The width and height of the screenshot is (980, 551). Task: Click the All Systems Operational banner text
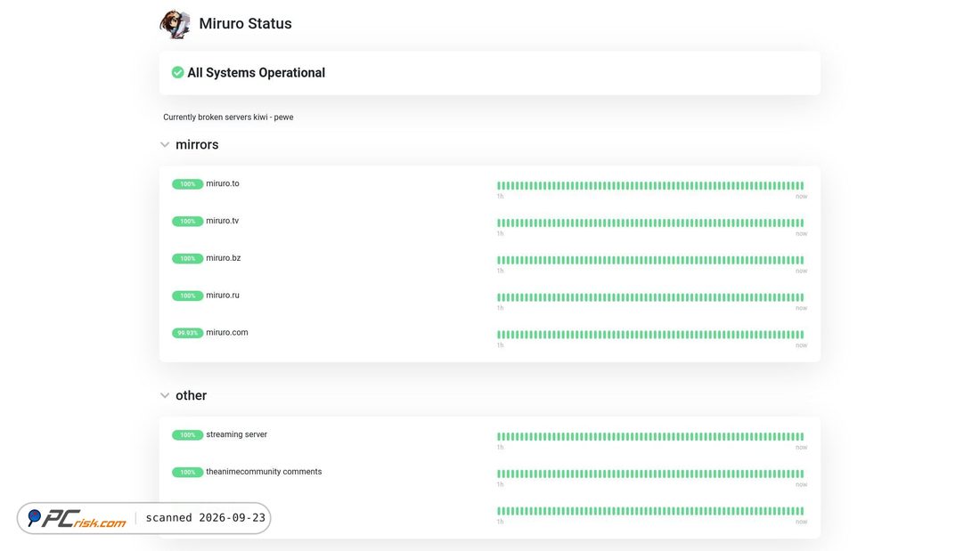[x=257, y=72]
